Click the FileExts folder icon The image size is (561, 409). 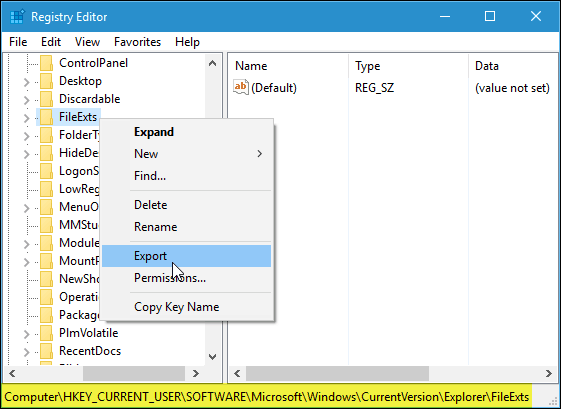[47, 117]
